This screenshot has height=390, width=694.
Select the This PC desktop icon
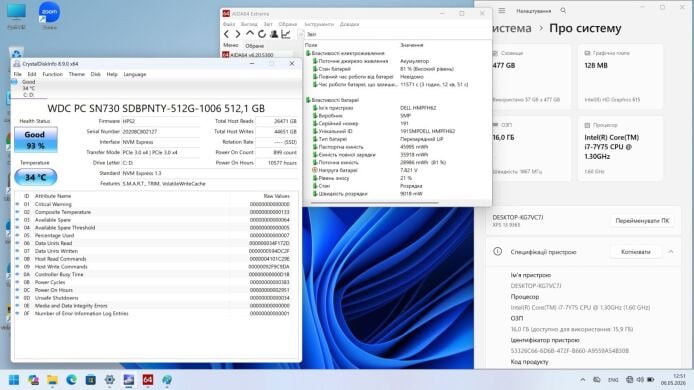tap(16, 15)
